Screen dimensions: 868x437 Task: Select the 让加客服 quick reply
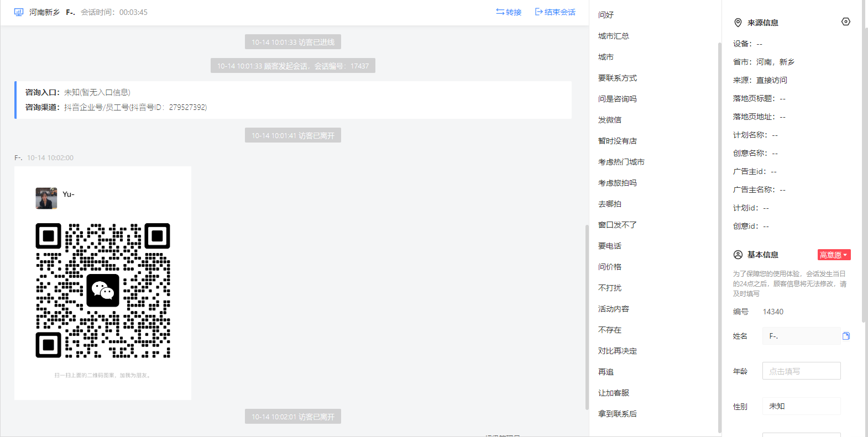[614, 393]
